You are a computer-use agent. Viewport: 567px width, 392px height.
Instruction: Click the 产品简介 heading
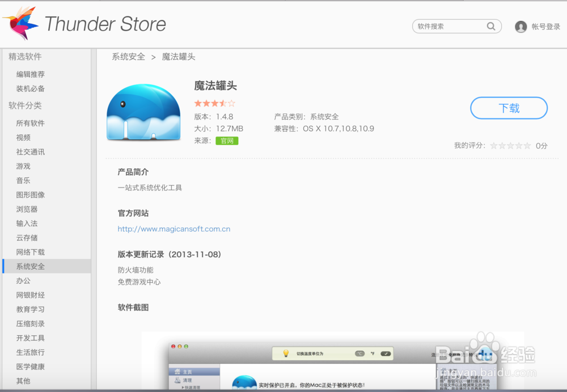click(x=133, y=172)
